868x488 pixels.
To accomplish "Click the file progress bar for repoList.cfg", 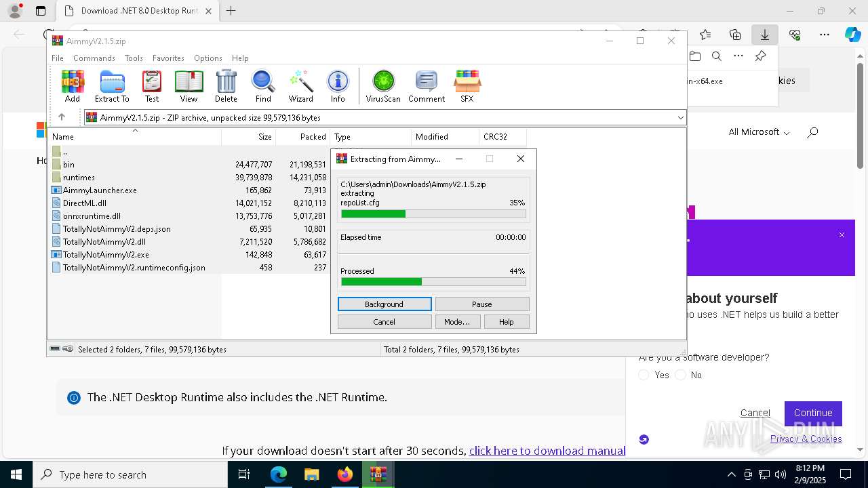I will [433, 214].
